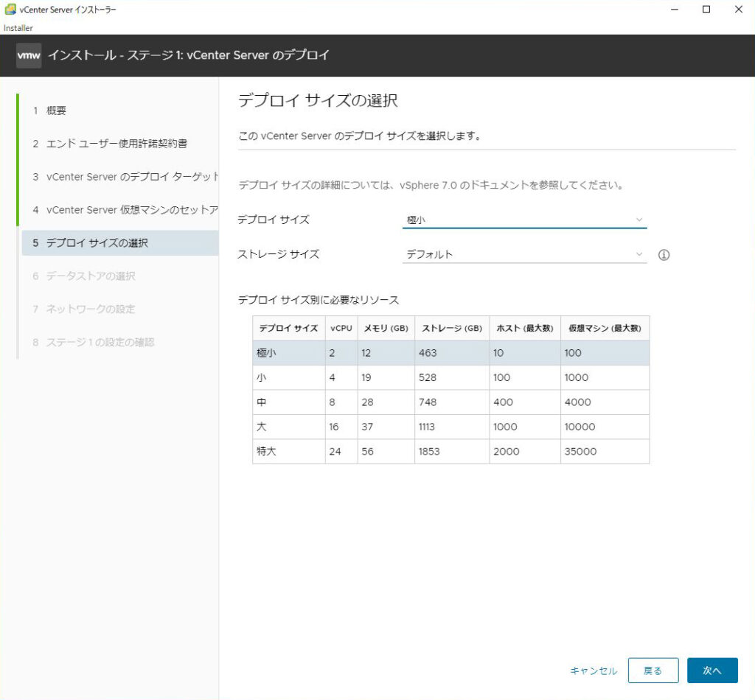
Task: Click the storage size info icon
Action: pos(664,255)
